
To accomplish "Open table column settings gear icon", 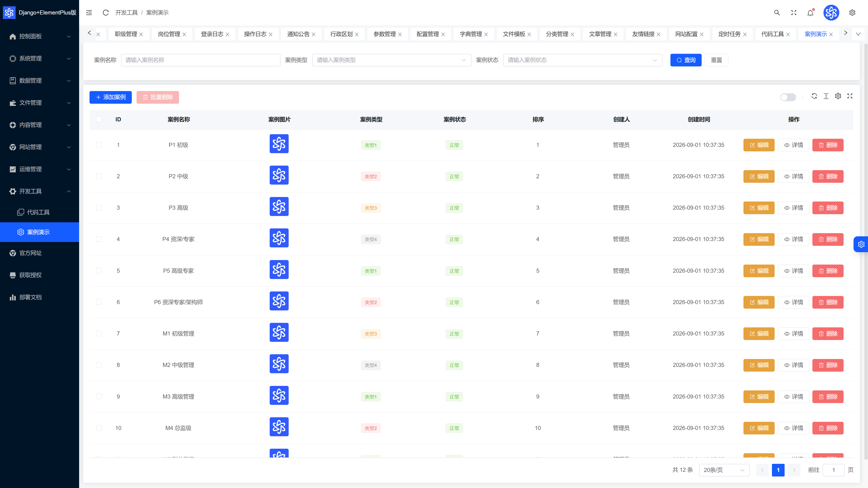I will (838, 96).
